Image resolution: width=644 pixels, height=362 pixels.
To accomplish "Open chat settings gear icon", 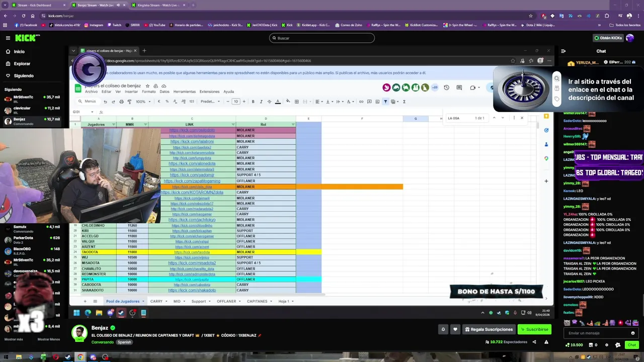I will [606, 345].
